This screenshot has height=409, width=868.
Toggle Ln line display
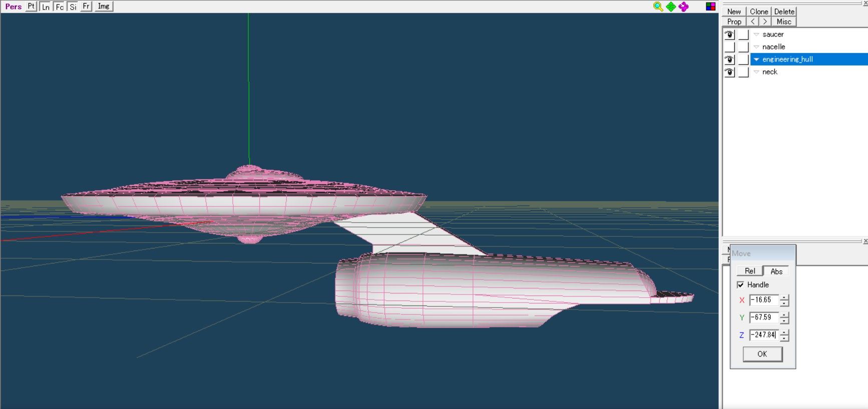(45, 6)
